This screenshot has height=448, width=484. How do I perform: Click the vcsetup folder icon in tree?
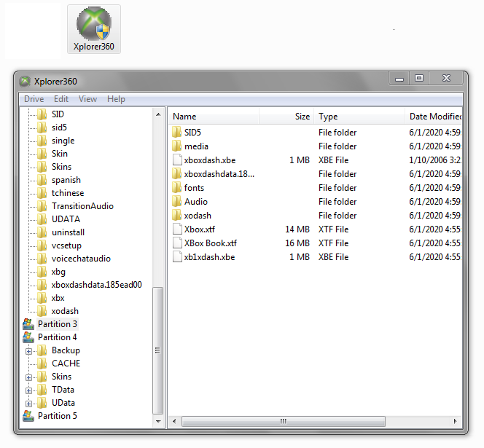(42, 245)
